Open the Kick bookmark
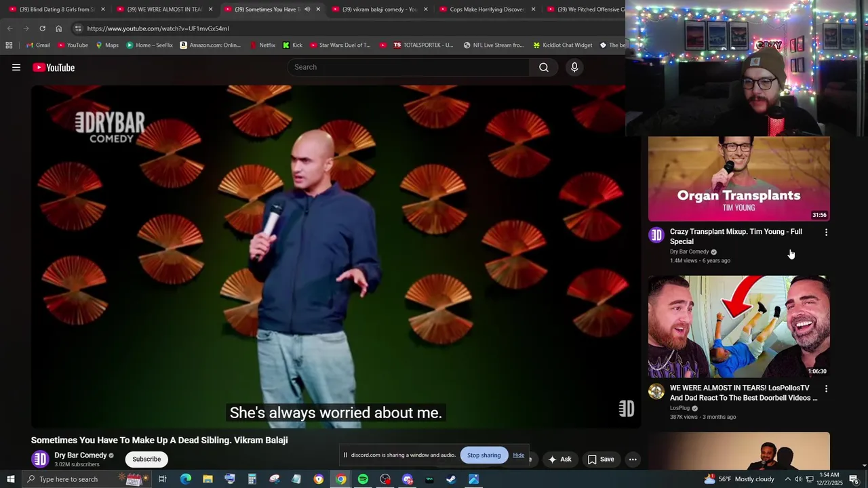Screen dimensions: 868x488 [x=292, y=45]
